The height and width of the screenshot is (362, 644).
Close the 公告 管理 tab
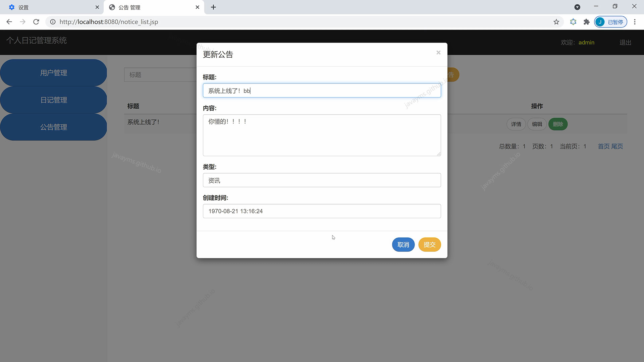point(198,7)
